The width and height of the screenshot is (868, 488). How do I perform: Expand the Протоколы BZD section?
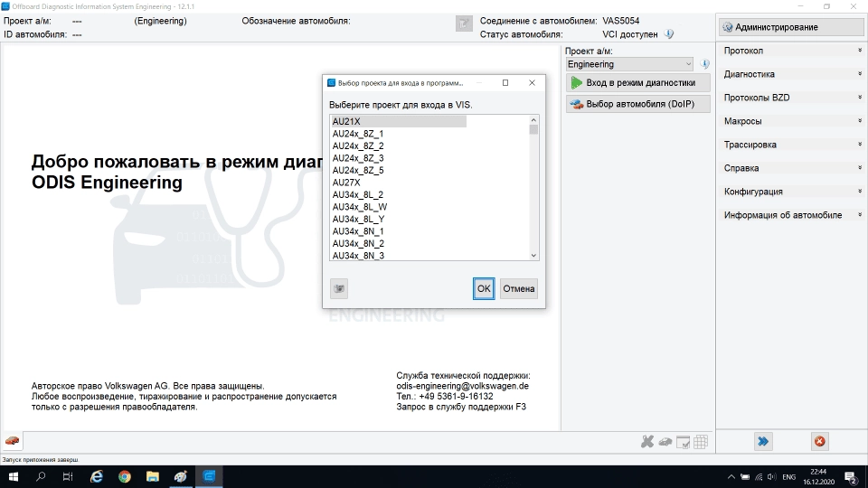tap(791, 98)
